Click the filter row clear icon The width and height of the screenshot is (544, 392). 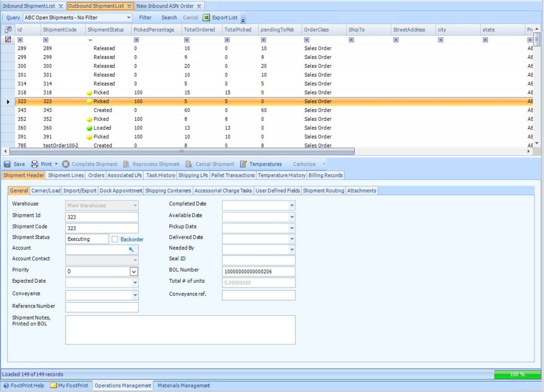coord(8,40)
